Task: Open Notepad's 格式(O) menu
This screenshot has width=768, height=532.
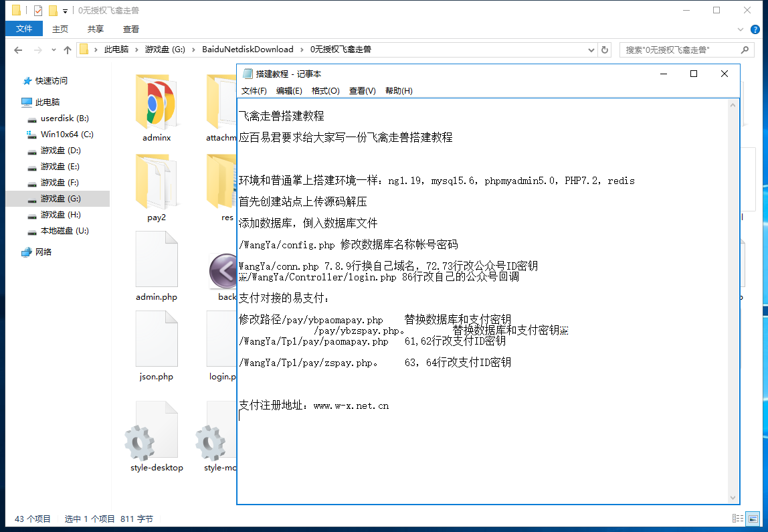Action: (326, 91)
